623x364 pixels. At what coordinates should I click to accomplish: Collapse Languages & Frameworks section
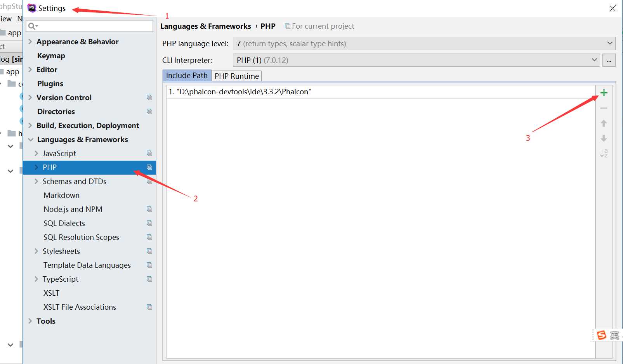pyautogui.click(x=31, y=140)
